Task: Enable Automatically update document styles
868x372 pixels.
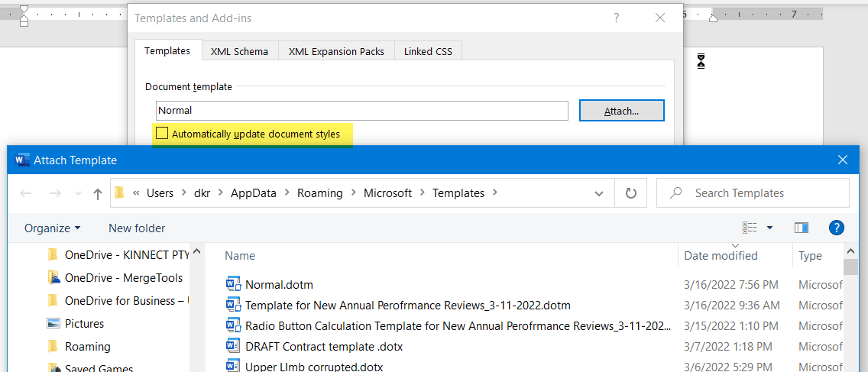Action: pyautogui.click(x=162, y=134)
